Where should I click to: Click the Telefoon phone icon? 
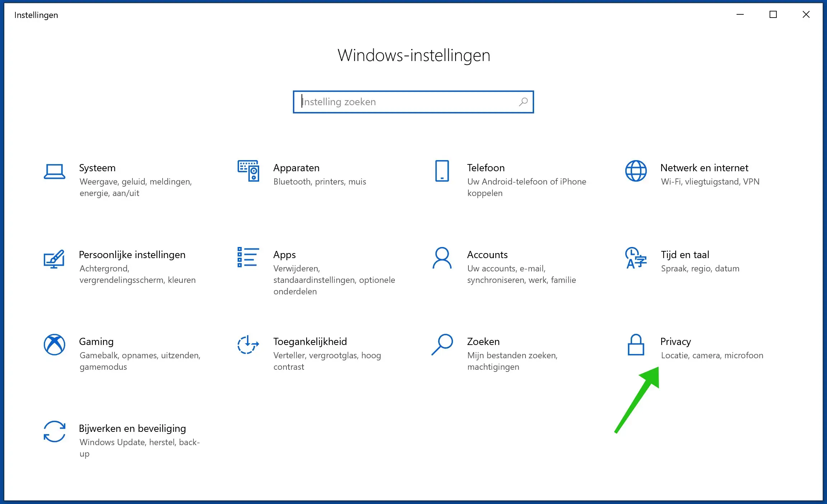point(442,171)
